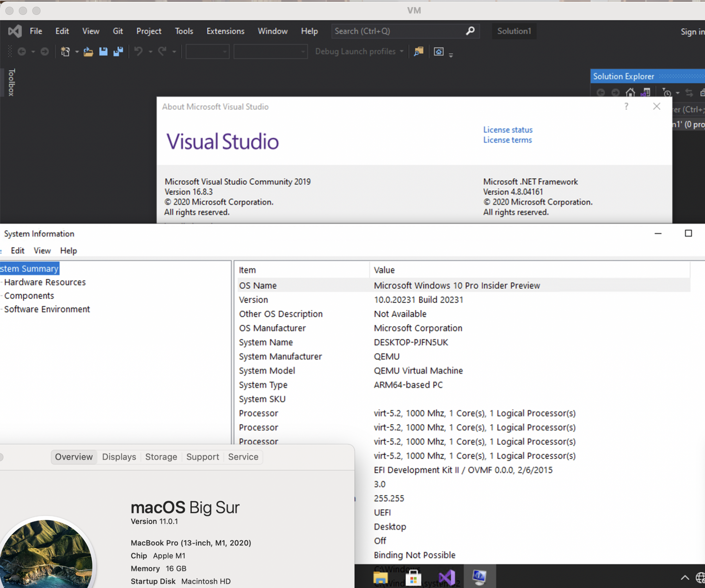Select Software Environment in the tree
Viewport: 705px width, 588px height.
pyautogui.click(x=47, y=309)
